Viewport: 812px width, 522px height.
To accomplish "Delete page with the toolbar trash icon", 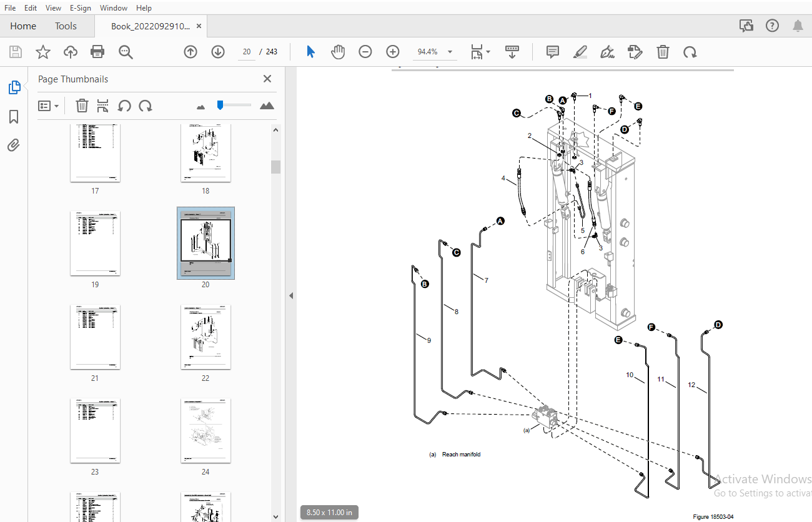I will 663,52.
